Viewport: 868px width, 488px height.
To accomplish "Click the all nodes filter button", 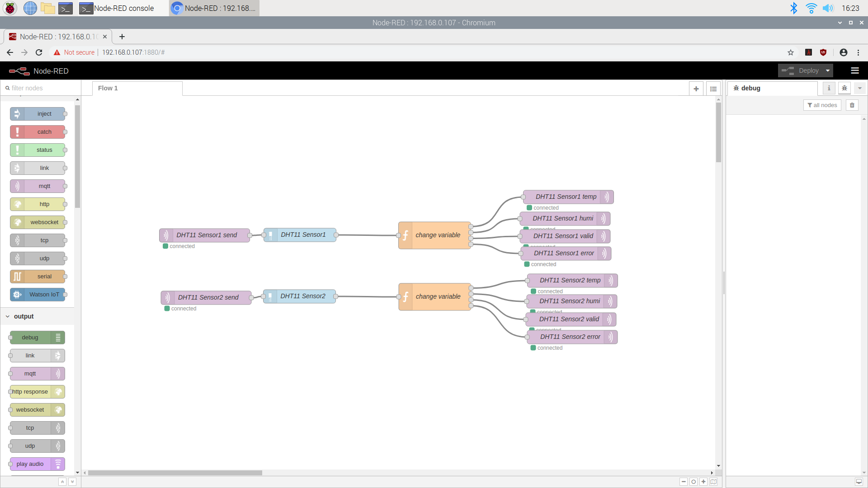I will tap(822, 105).
